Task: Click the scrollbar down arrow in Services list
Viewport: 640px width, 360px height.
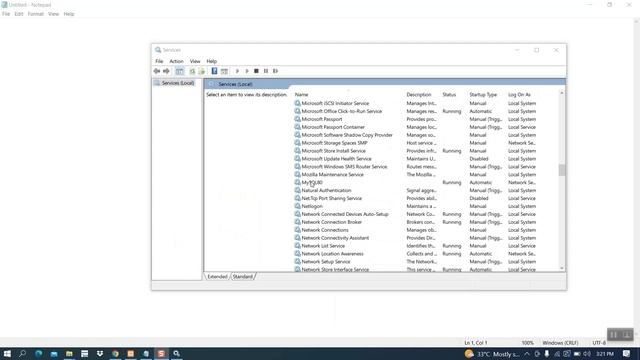Action: pos(562,268)
